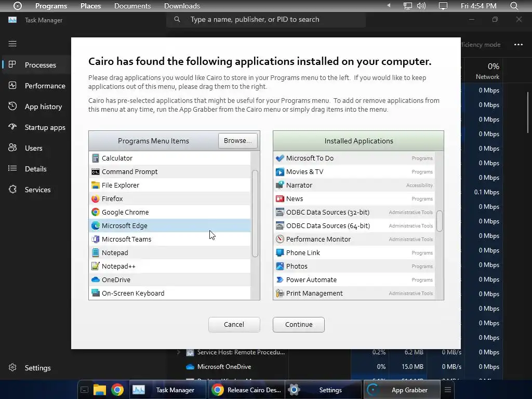Click the ODBC Data Sources (64-bit) icon
Viewport: 532px width, 399px height.
[280, 225]
